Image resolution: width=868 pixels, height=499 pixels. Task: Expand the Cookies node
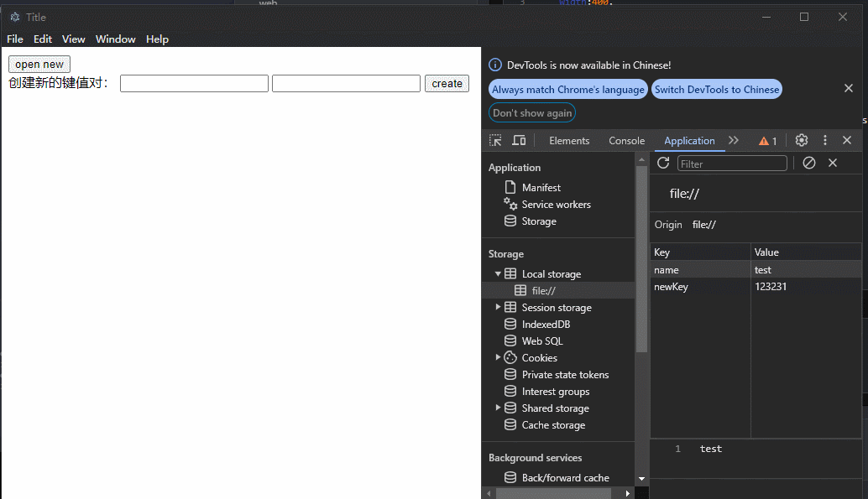tap(498, 357)
